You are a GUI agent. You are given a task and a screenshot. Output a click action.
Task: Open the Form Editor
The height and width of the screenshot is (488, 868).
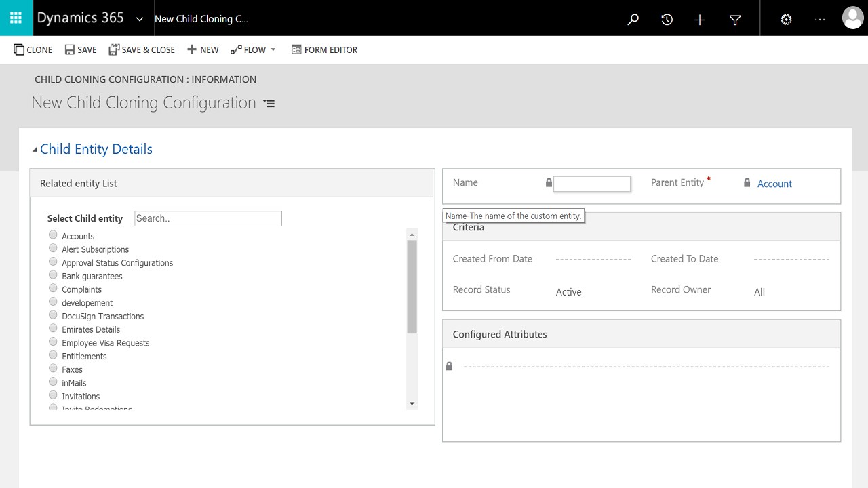pyautogui.click(x=324, y=49)
